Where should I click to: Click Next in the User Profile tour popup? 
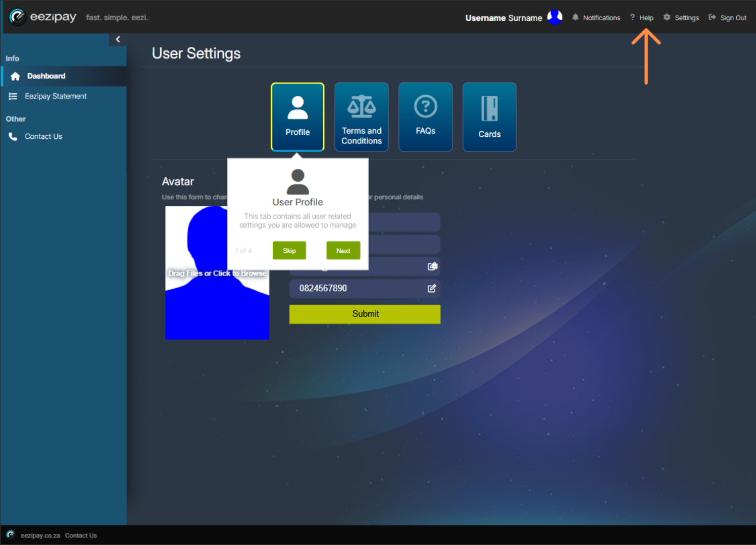click(x=343, y=250)
